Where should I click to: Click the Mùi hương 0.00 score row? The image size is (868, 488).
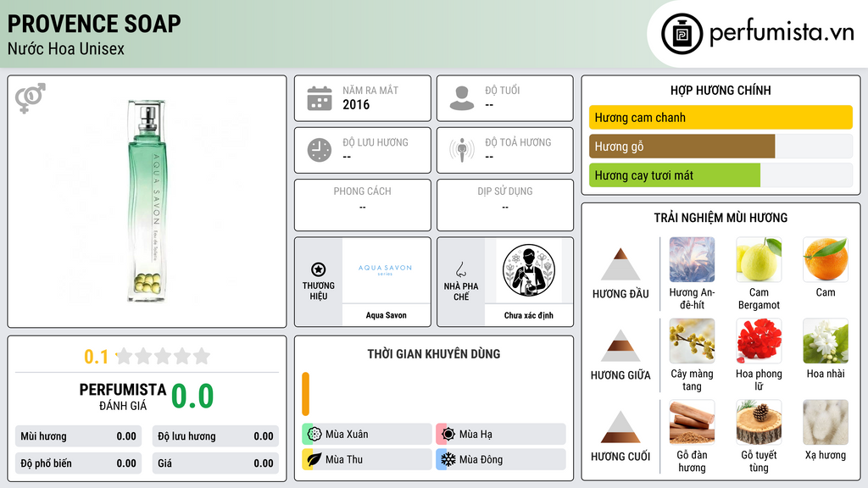[x=78, y=436]
